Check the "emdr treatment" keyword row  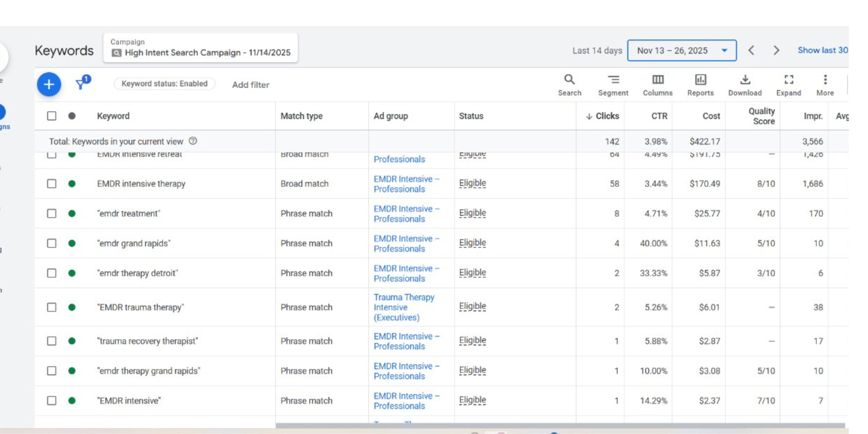click(52, 214)
